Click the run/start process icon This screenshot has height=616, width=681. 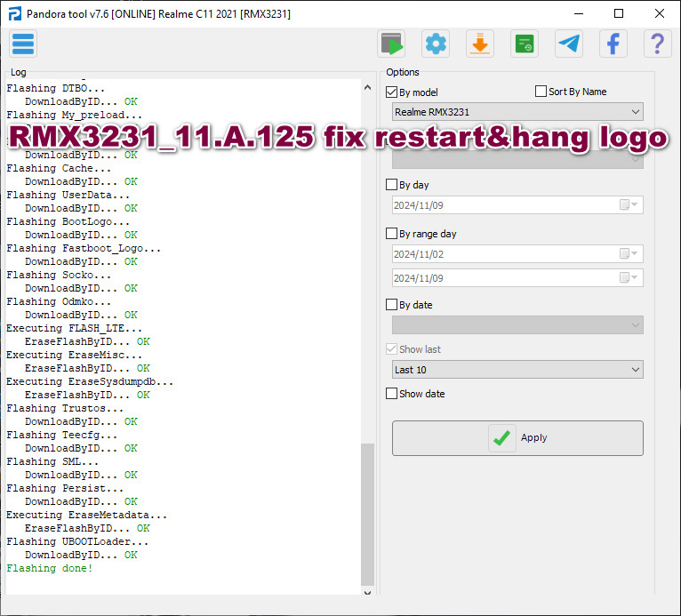pyautogui.click(x=391, y=44)
